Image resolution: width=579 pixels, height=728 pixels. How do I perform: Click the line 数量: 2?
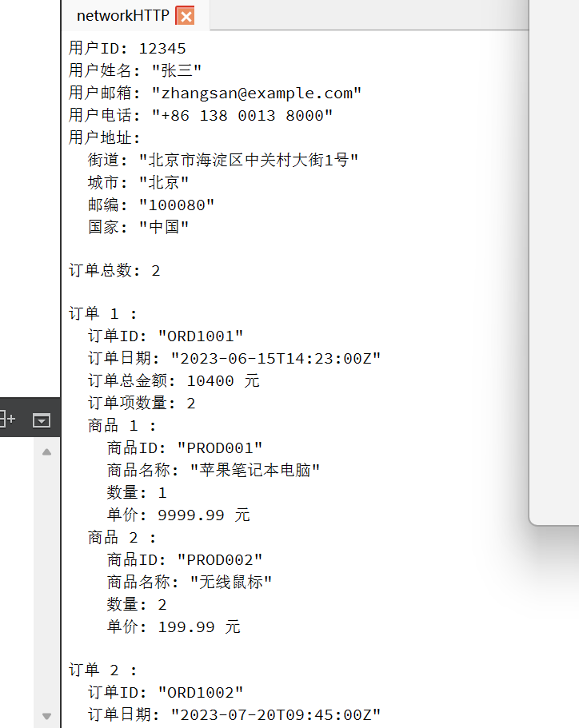click(x=137, y=604)
